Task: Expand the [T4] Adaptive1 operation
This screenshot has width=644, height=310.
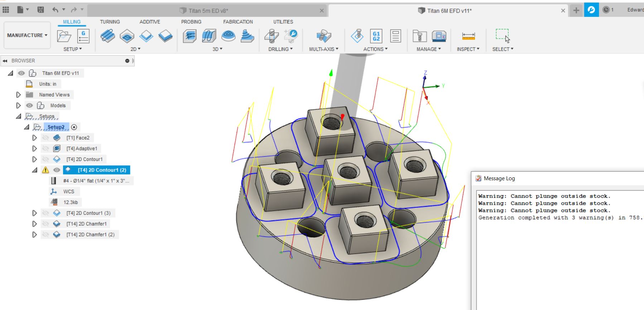Action: point(34,149)
